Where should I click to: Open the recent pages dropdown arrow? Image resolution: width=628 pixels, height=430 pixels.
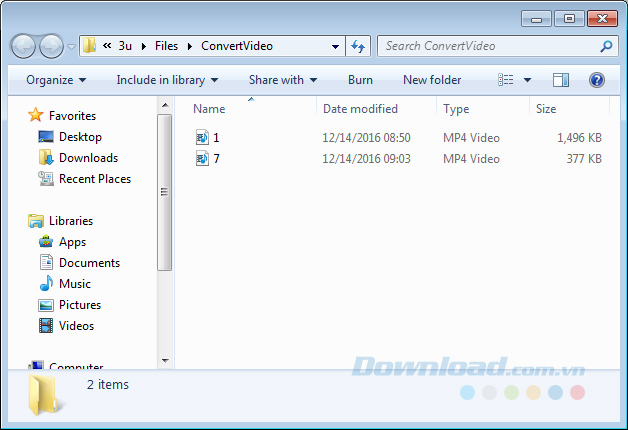(x=71, y=47)
